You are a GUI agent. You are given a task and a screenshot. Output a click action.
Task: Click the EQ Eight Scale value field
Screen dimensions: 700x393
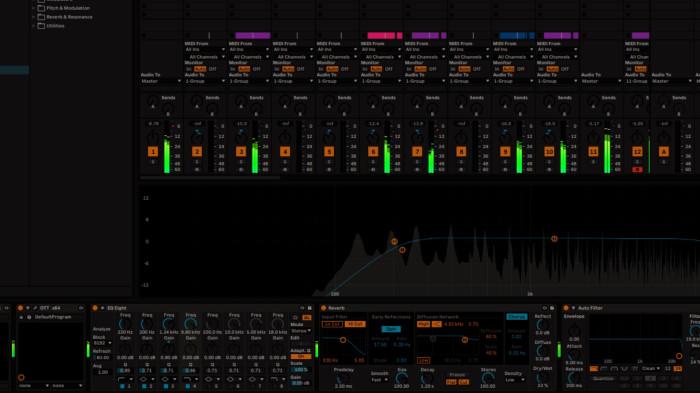300,370
